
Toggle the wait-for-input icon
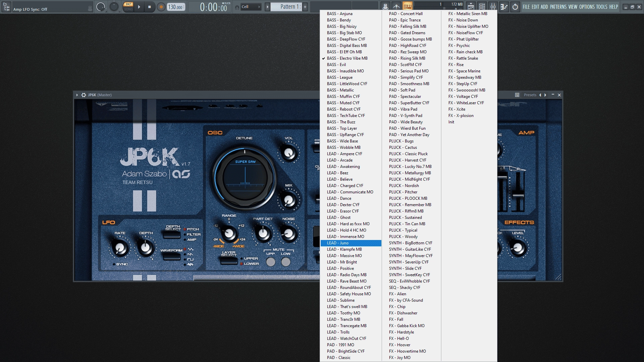pos(396,6)
